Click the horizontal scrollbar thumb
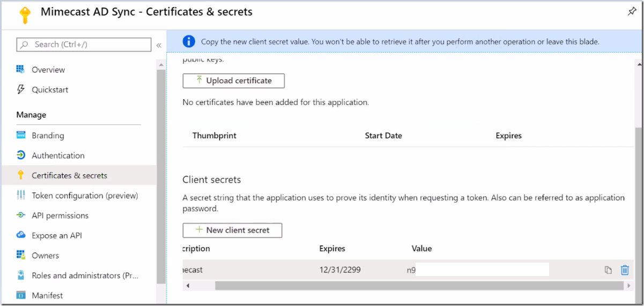The image size is (644, 306). coord(419,286)
